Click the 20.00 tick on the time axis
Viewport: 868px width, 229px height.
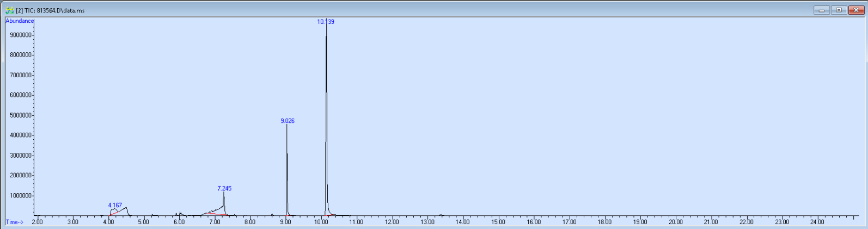675,222
